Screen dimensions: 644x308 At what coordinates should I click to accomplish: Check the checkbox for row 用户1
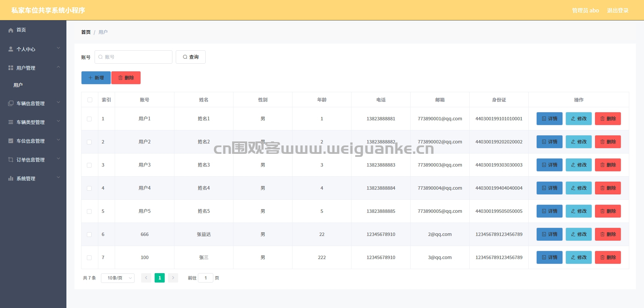(x=89, y=119)
